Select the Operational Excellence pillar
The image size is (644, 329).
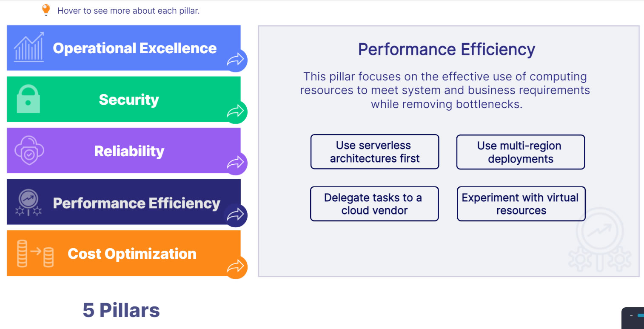(134, 48)
